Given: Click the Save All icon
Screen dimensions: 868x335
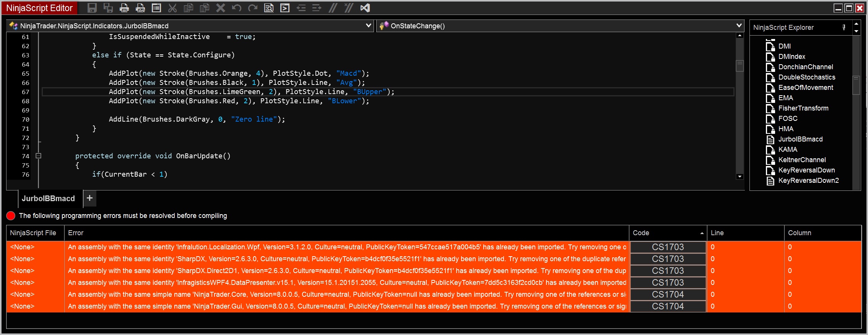Looking at the screenshot, I should [108, 8].
